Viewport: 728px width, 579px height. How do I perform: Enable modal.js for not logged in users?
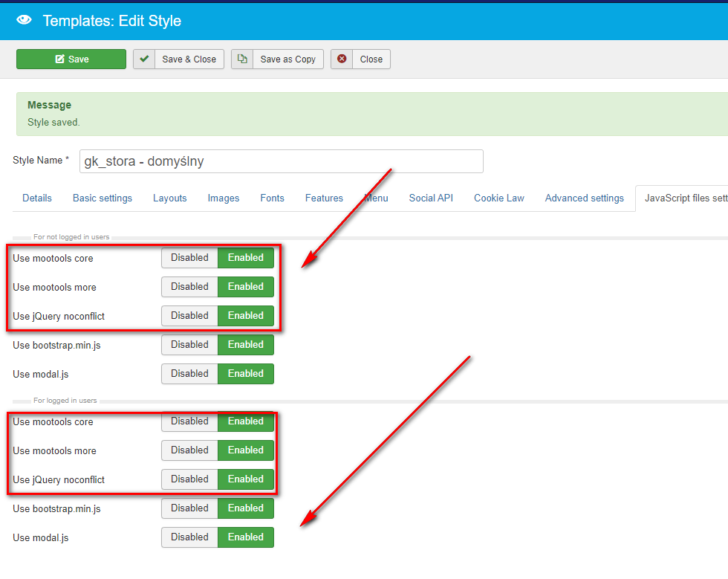246,374
